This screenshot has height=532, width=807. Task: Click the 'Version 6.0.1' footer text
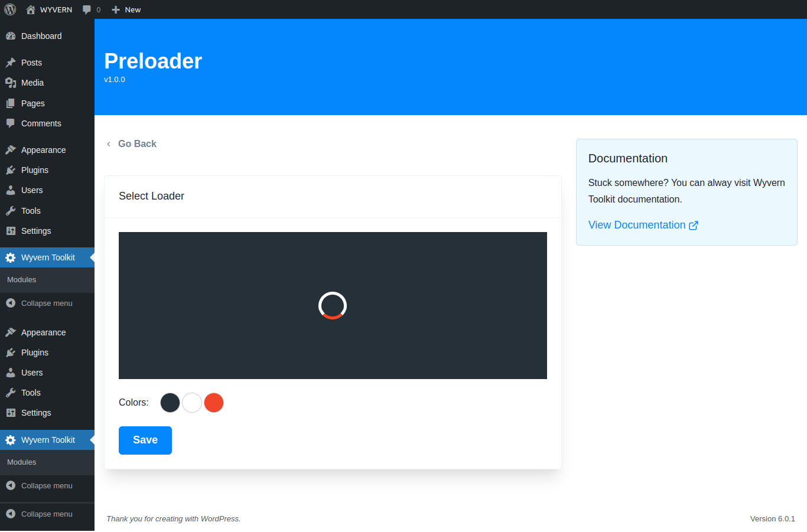click(x=773, y=519)
